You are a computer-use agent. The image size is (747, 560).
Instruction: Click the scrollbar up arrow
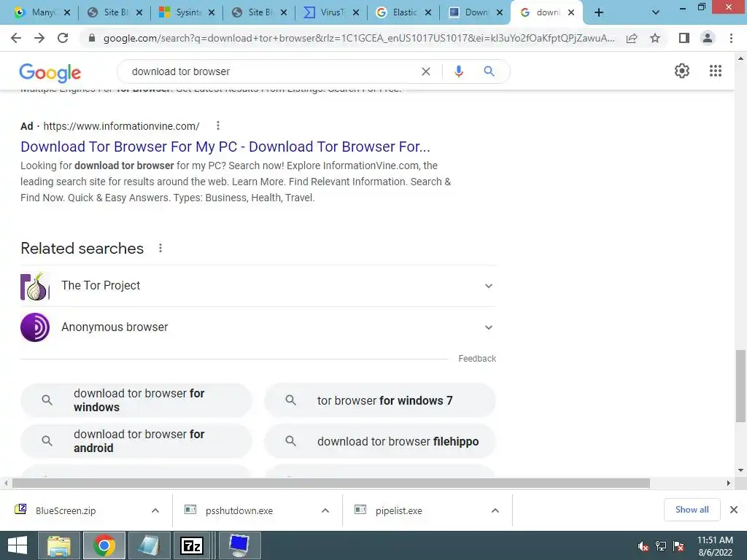(x=740, y=58)
